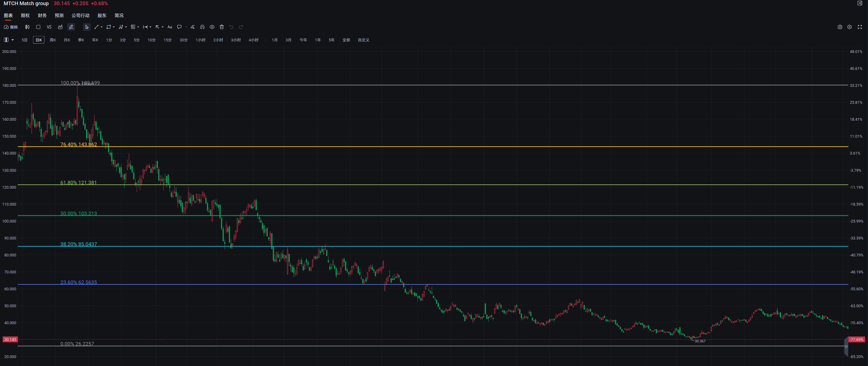The width and height of the screenshot is (868, 366).
Task: Click the 61.80% Fibonacci level line label
Action: click(78, 182)
